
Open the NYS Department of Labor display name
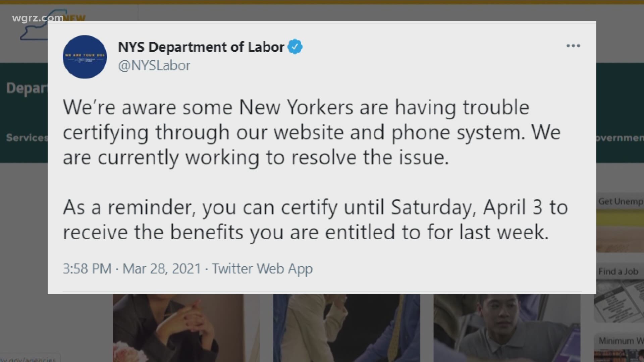tap(201, 47)
